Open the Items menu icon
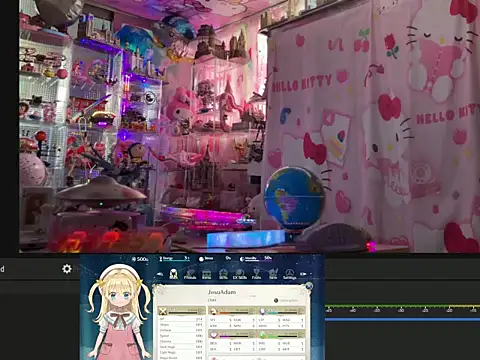The height and width of the screenshot is (360, 480). [x=207, y=274]
